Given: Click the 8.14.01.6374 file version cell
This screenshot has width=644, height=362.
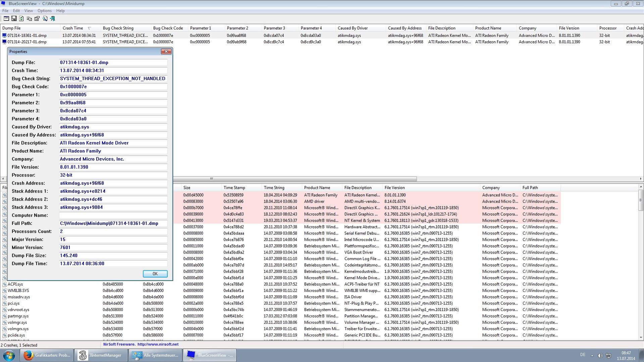Looking at the screenshot, I should point(395,201).
